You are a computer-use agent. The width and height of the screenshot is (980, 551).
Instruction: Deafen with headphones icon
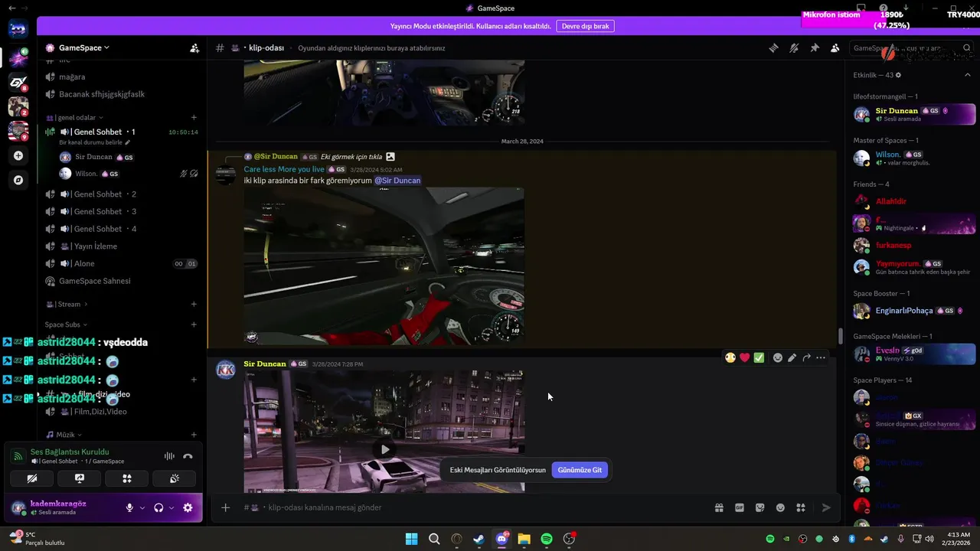coord(158,507)
